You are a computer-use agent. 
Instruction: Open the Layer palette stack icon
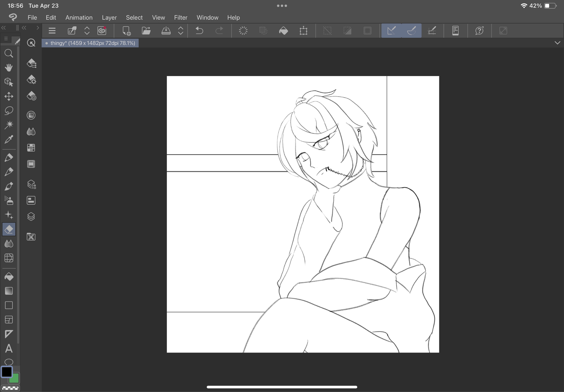31,217
